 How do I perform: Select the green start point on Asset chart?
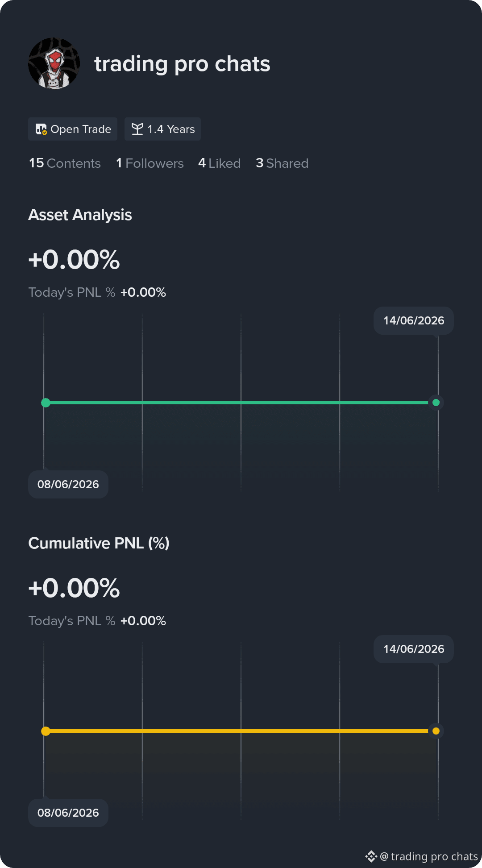pos(46,403)
